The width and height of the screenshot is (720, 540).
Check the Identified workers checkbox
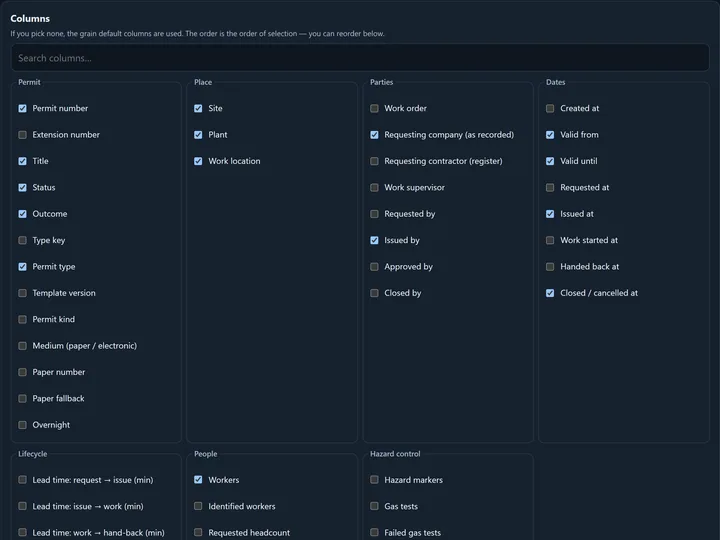198,506
